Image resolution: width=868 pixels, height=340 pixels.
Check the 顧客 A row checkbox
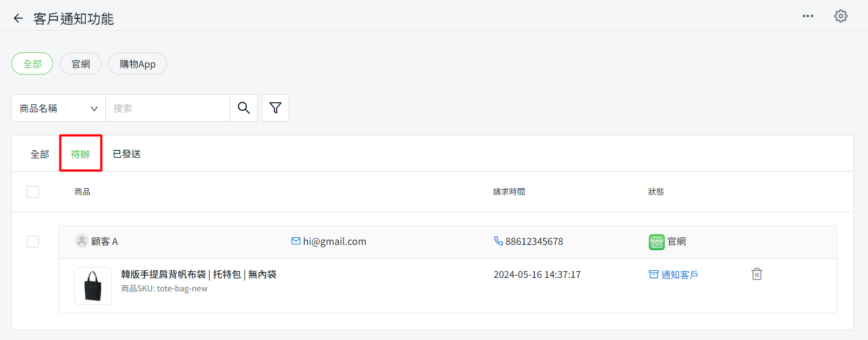pos(33,242)
